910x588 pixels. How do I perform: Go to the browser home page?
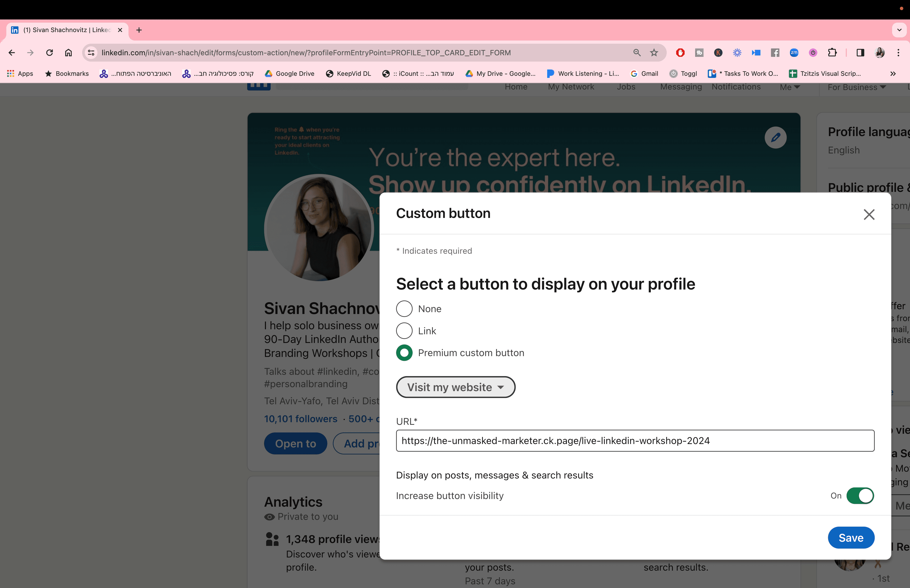[68, 53]
